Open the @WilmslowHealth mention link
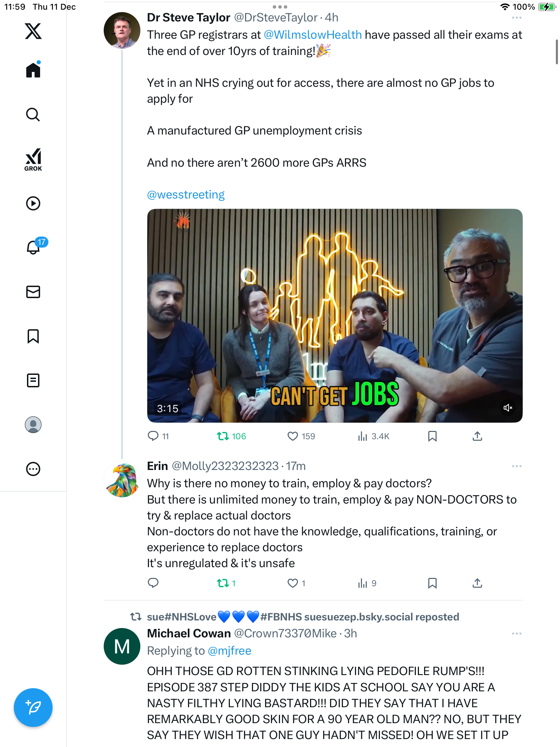560x747 pixels. pyautogui.click(x=312, y=35)
